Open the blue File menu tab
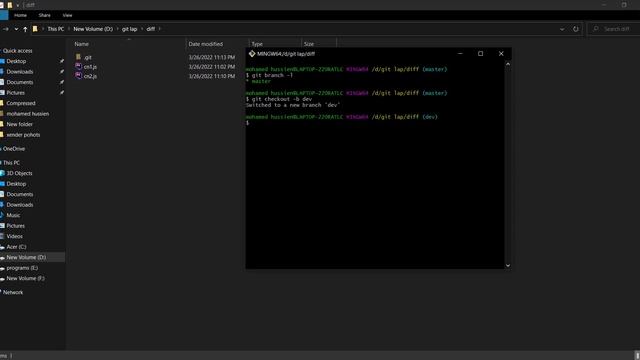Image resolution: width=640 pixels, height=360 pixels. click(x=4, y=15)
